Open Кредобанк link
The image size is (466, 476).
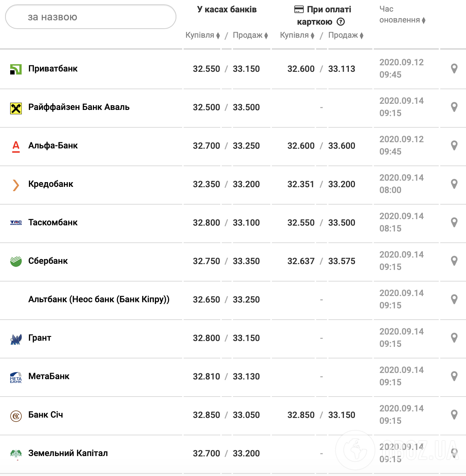51,184
